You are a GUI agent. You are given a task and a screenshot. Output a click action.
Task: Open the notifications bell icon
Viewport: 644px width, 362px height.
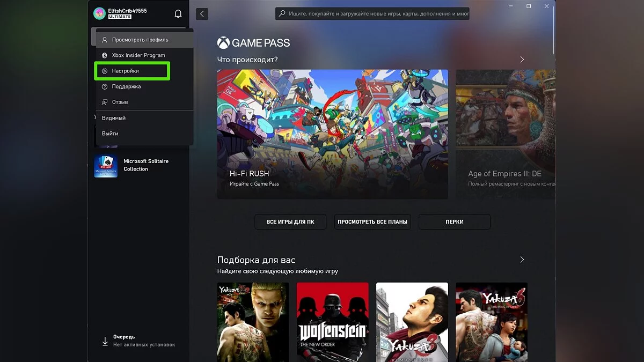click(178, 13)
